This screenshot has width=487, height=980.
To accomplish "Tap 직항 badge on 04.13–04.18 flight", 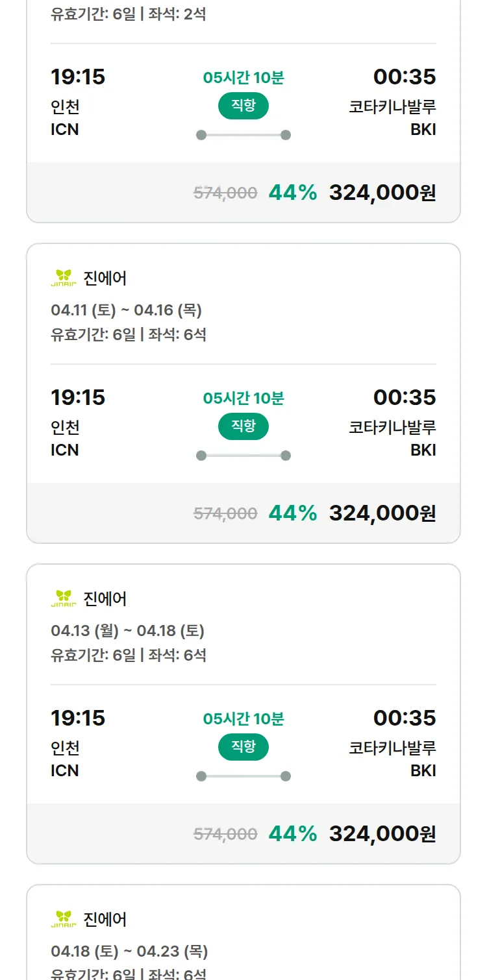I will pyautogui.click(x=243, y=747).
